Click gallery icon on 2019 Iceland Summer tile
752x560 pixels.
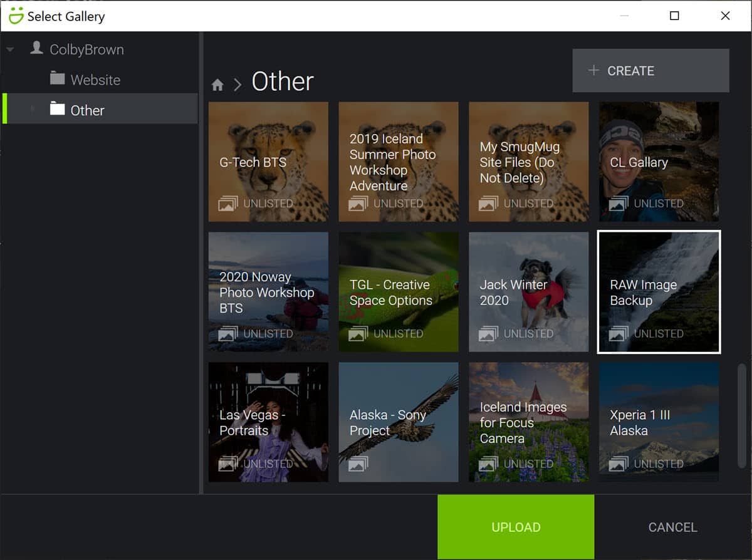click(358, 204)
